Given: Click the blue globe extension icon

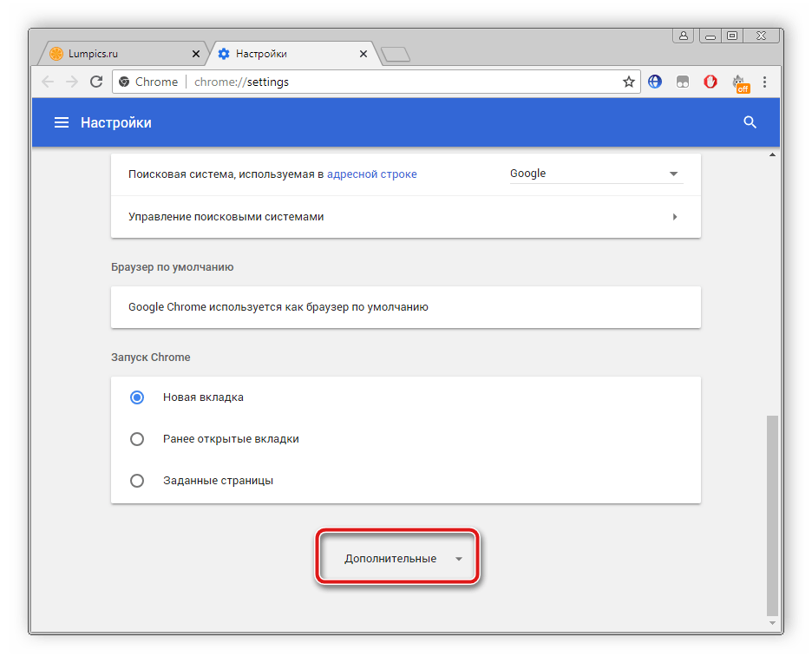Looking at the screenshot, I should click(x=655, y=82).
